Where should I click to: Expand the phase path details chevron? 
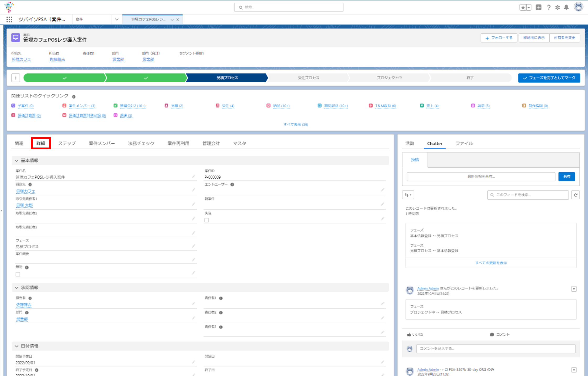(16, 78)
